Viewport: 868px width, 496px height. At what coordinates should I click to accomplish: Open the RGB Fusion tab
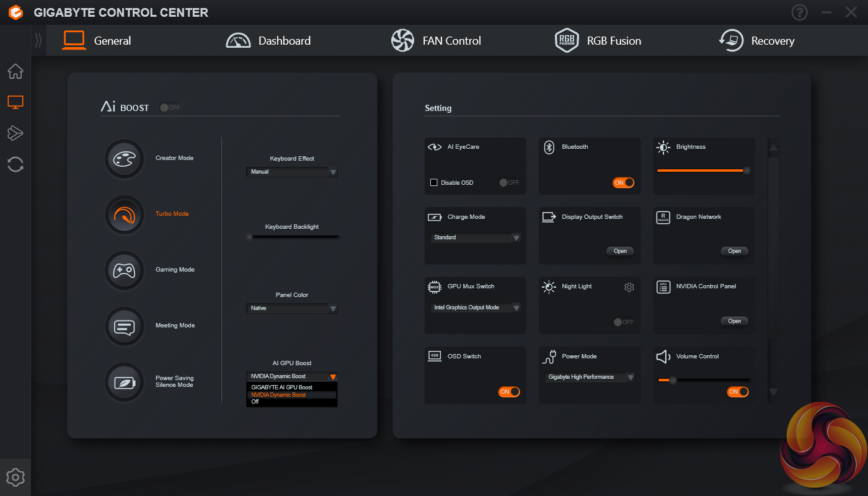(598, 41)
